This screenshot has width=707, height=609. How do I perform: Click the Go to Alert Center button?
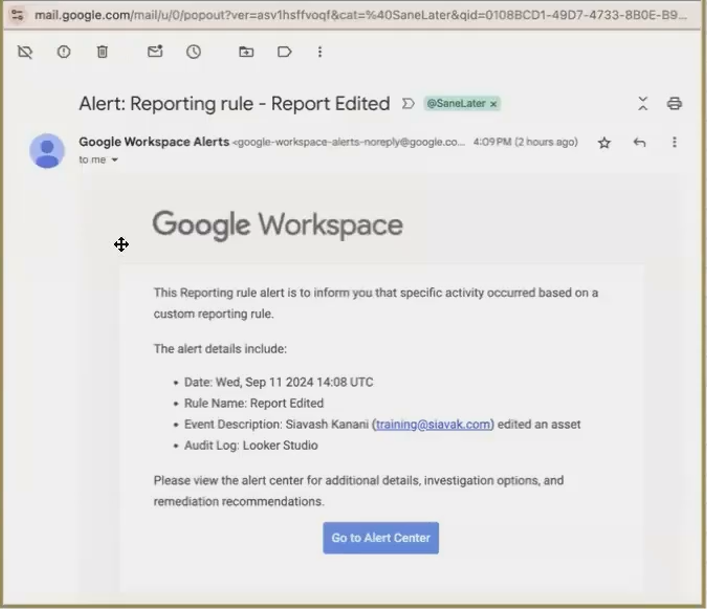point(381,538)
